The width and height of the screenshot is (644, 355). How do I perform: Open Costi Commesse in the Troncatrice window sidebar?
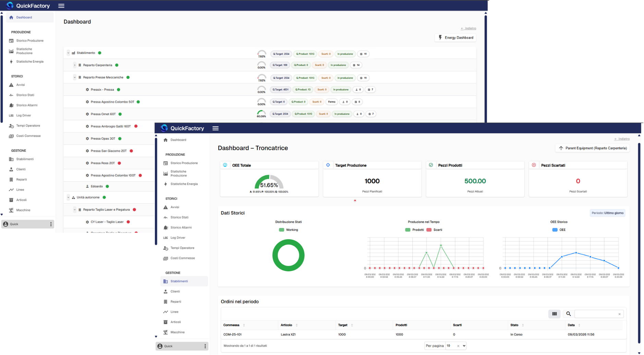click(x=182, y=258)
